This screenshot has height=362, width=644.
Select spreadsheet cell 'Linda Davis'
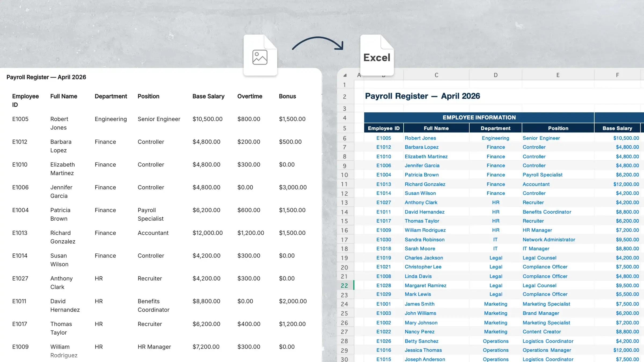click(436, 276)
